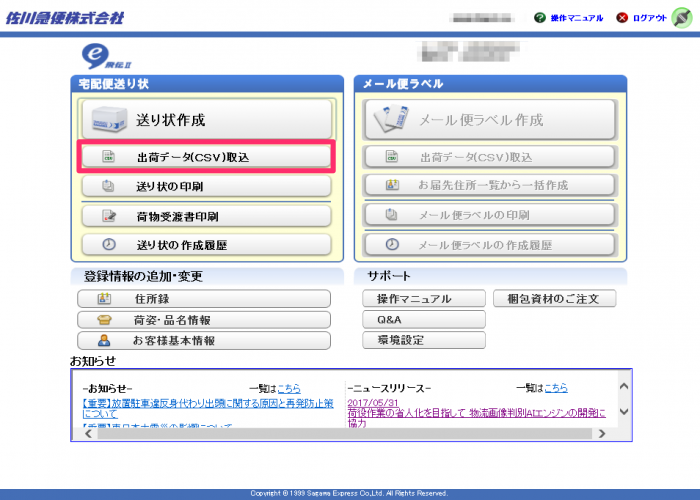The height and width of the screenshot is (500, 700).
Task: Open 送り状の印刷 button
Action: coord(206,186)
